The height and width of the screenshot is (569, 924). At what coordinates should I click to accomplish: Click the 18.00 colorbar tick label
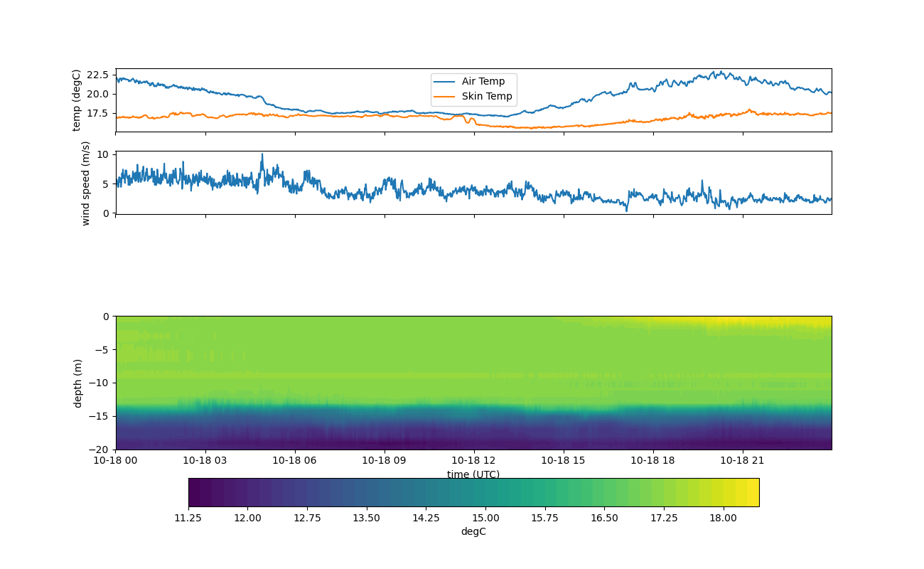724,518
